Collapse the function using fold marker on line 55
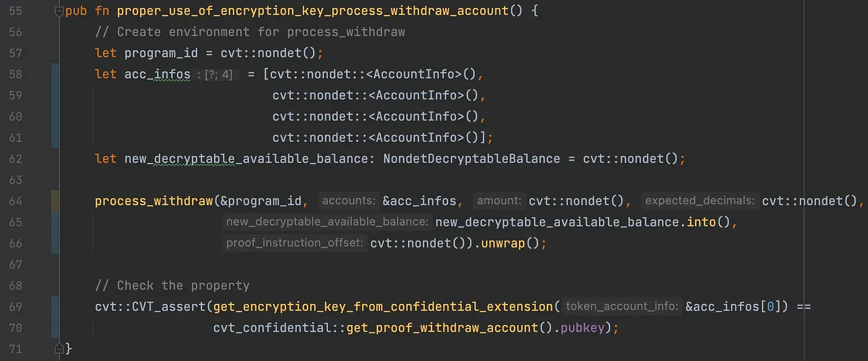This screenshot has width=868, height=361. (60, 11)
